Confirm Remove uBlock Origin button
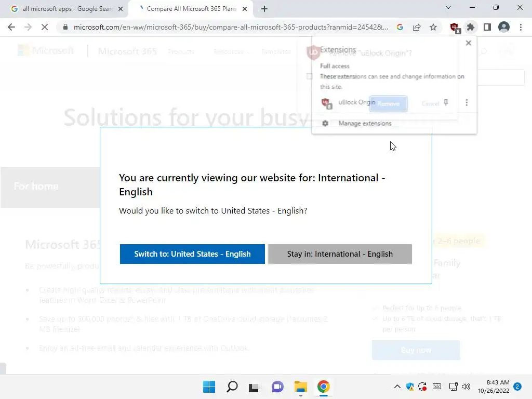 (x=388, y=103)
